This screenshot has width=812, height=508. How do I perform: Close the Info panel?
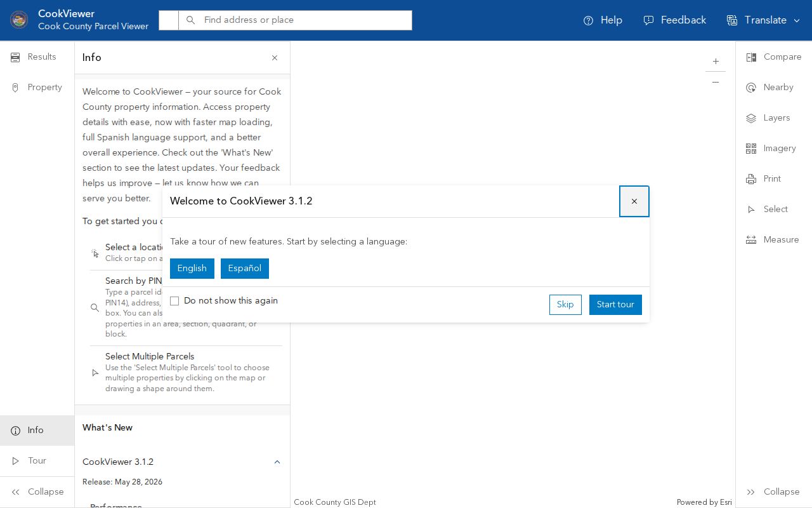[x=275, y=58]
